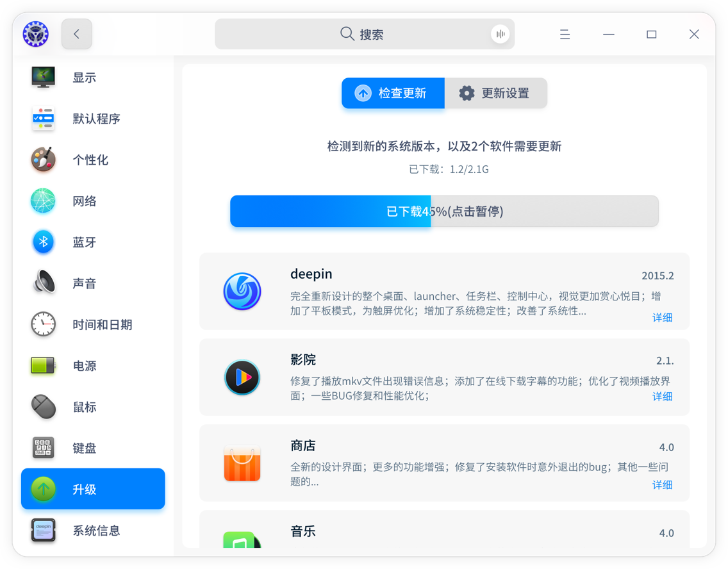Click the Default Programs list icon
Viewport: 728px width, 569px height.
pyautogui.click(x=43, y=119)
